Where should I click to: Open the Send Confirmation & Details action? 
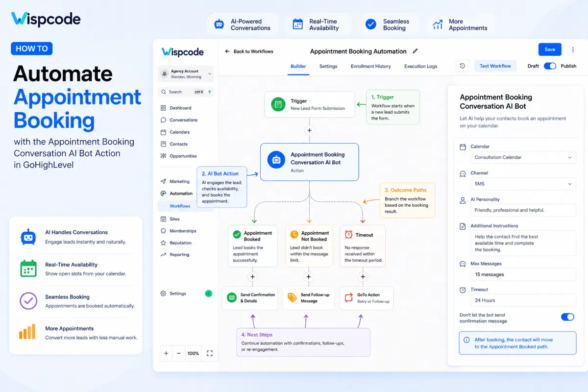coord(250,298)
